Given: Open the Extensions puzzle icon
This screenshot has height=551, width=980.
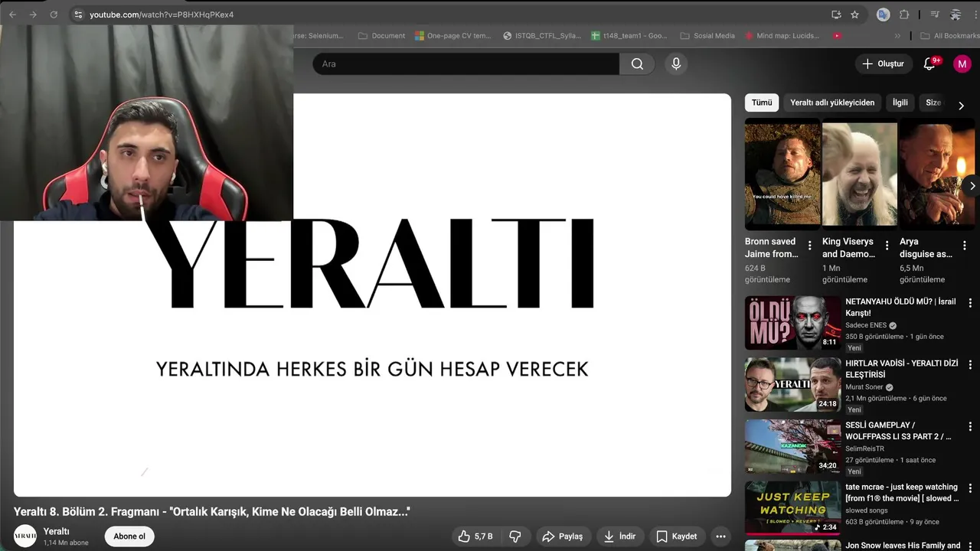Looking at the screenshot, I should pos(904,15).
